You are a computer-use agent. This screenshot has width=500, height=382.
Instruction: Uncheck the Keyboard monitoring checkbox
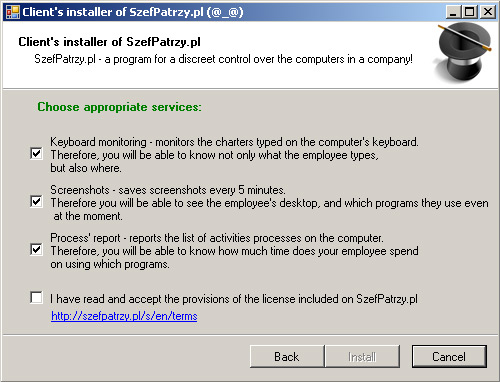click(36, 154)
